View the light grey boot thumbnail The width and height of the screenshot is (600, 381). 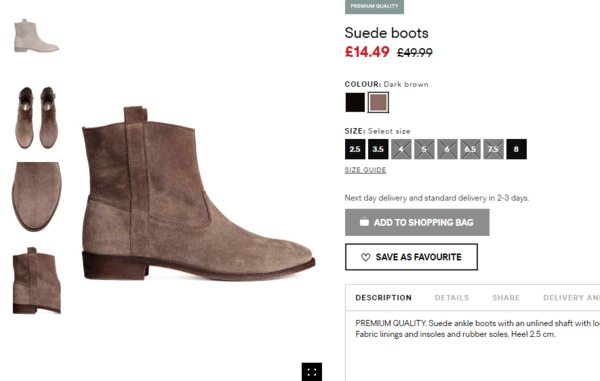click(x=36, y=36)
